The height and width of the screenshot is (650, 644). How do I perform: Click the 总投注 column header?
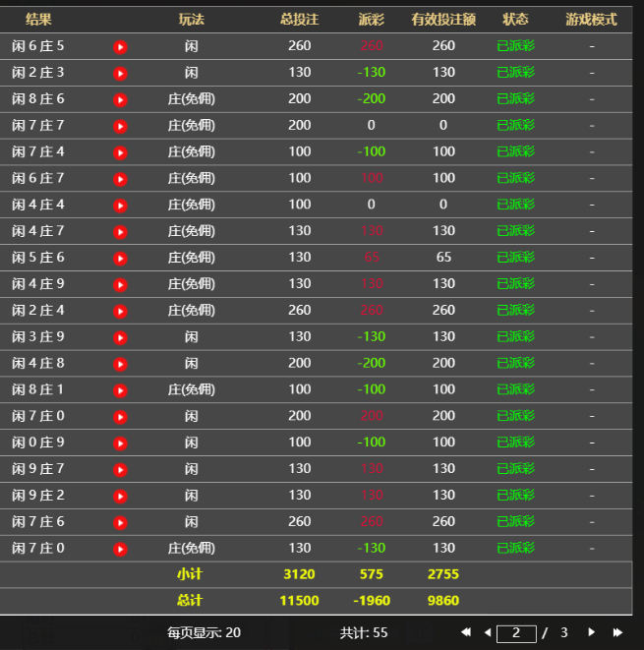300,20
